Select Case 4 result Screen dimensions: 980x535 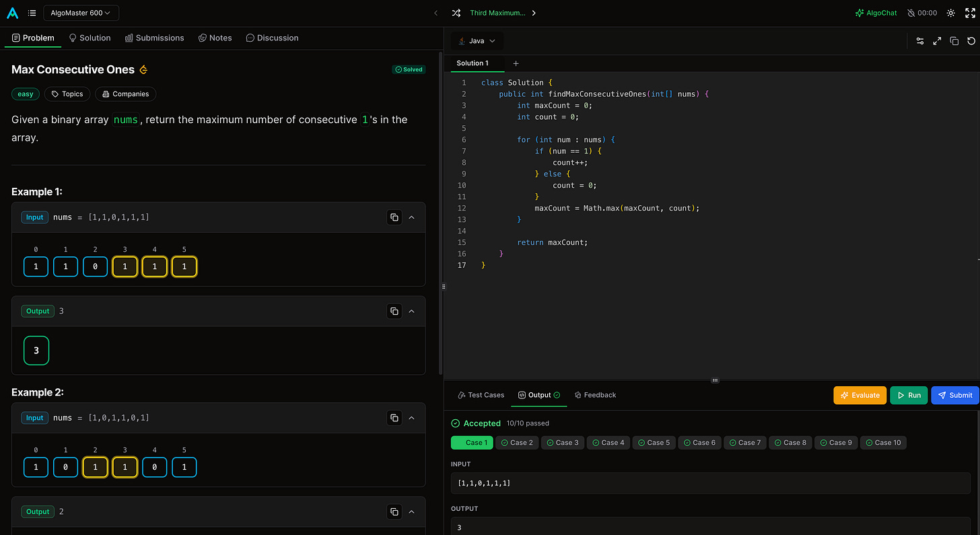pos(608,443)
